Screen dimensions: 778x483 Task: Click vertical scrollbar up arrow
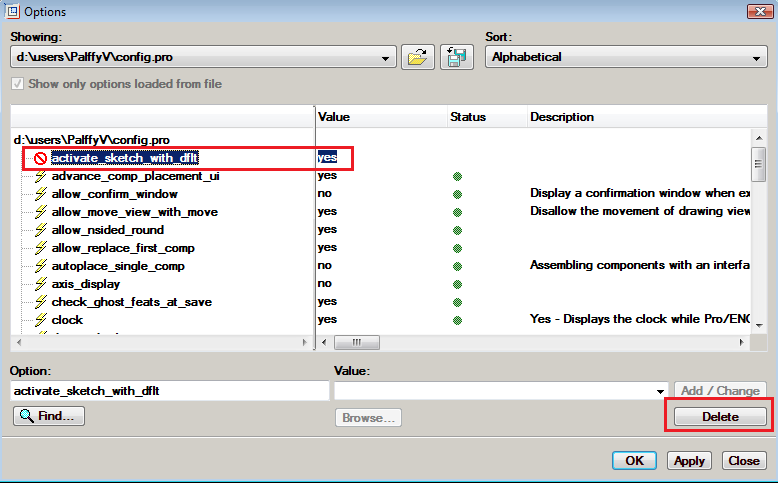(x=759, y=138)
